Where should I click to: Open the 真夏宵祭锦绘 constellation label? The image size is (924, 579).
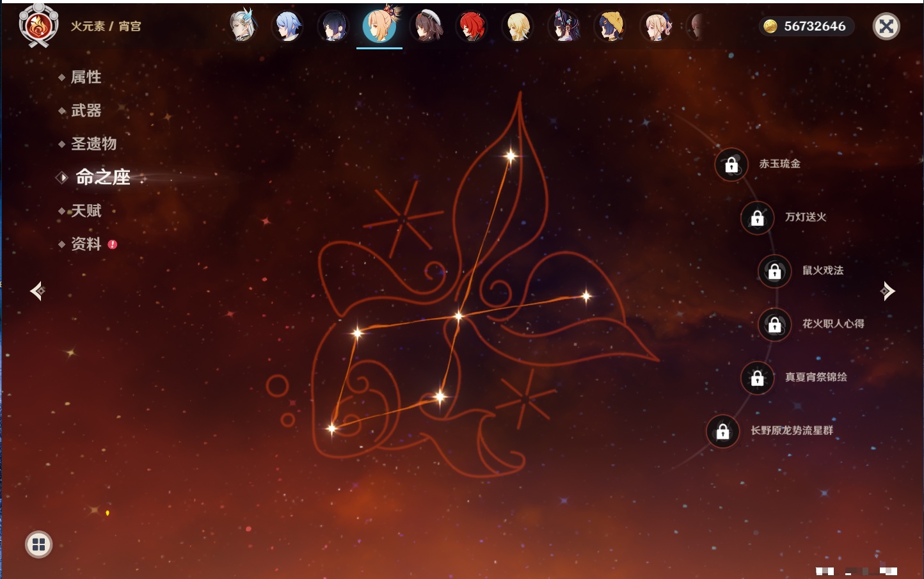coord(816,377)
